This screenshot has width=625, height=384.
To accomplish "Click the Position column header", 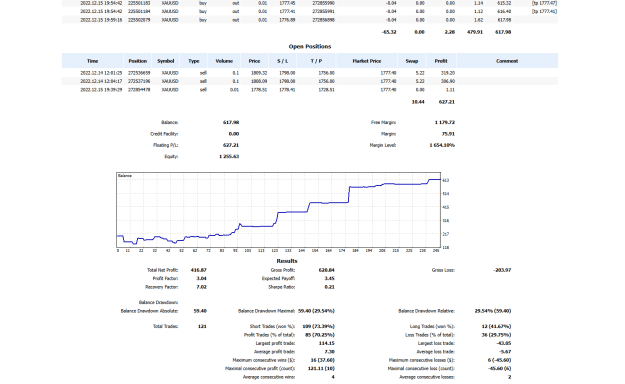I will (138, 61).
